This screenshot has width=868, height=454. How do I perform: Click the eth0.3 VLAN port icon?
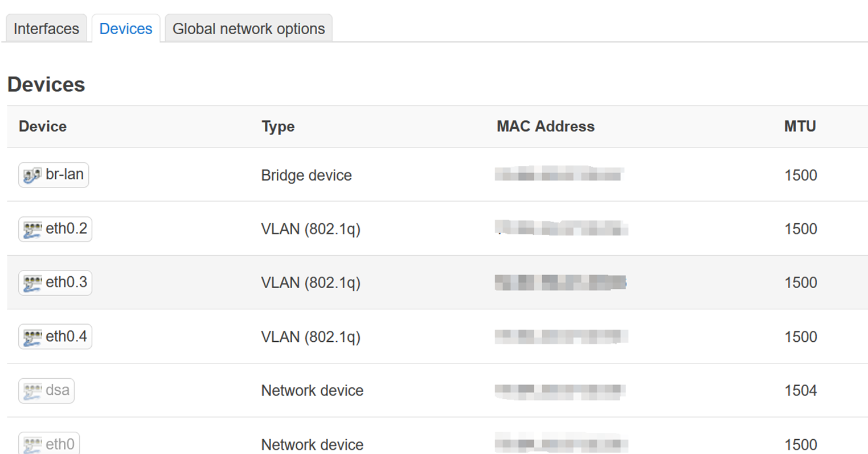[x=32, y=283]
